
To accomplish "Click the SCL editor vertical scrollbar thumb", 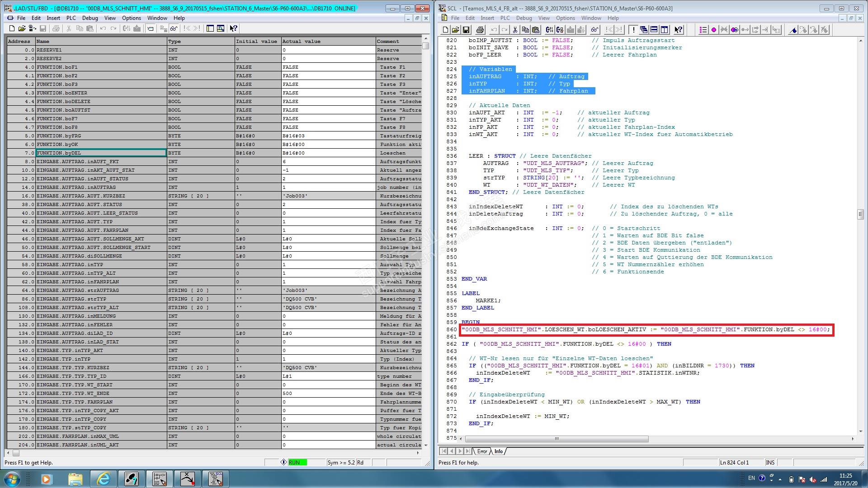I will click(860, 214).
